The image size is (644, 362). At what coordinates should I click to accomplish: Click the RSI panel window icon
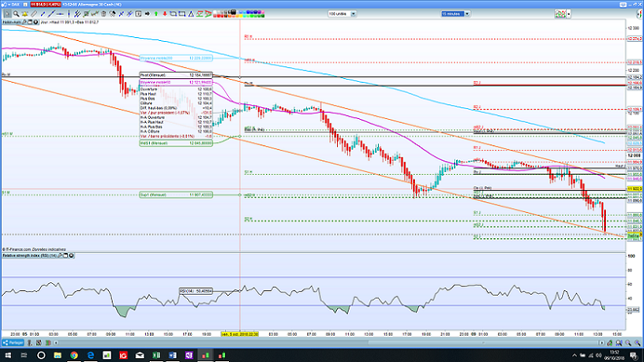click(65, 255)
